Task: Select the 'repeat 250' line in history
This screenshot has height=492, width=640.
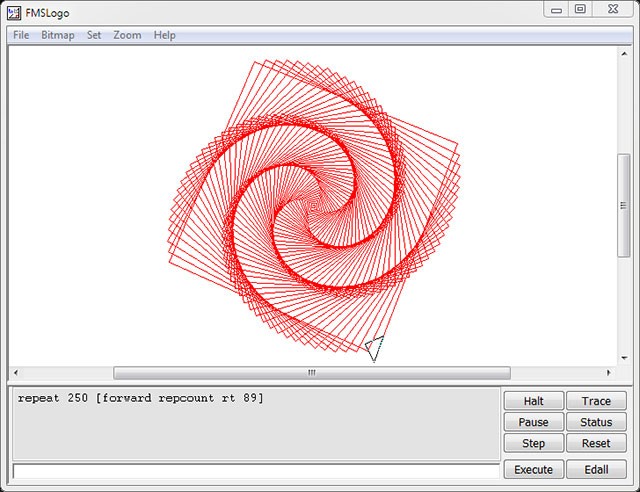Action: click(141, 398)
